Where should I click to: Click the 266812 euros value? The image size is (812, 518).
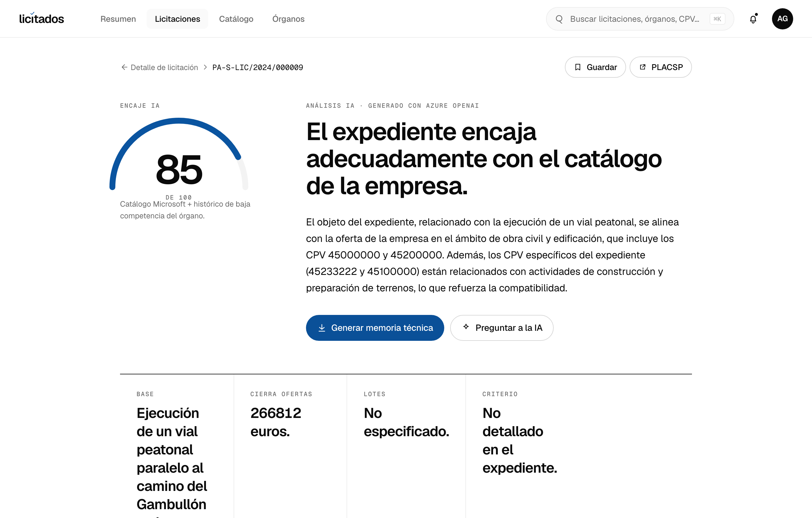coord(276,422)
